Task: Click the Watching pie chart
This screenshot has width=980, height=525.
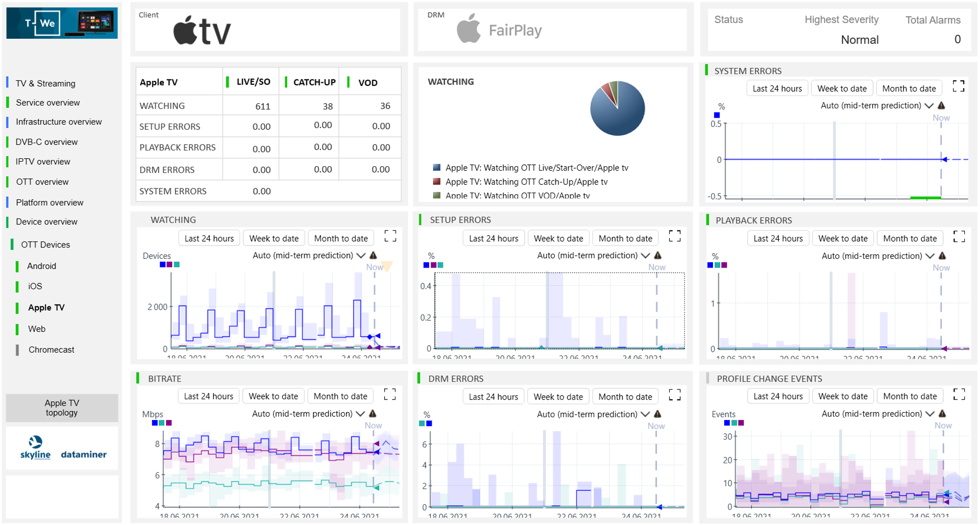Action: click(617, 108)
